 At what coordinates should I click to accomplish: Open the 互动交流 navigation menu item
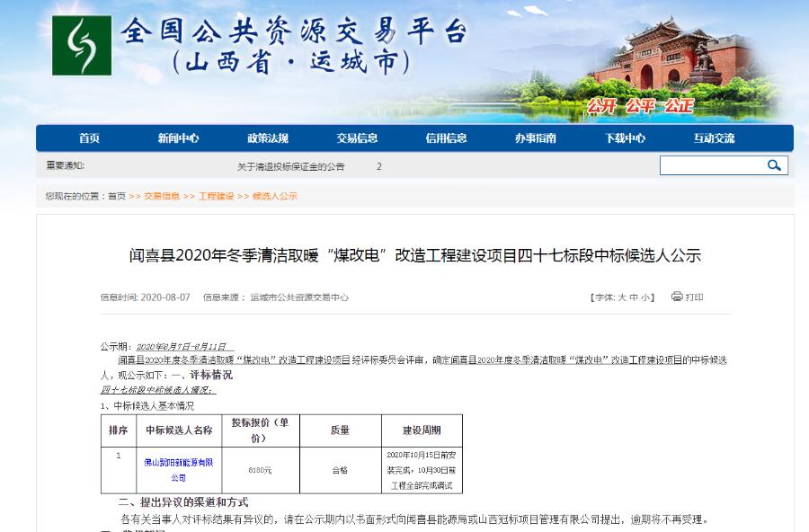[713, 138]
